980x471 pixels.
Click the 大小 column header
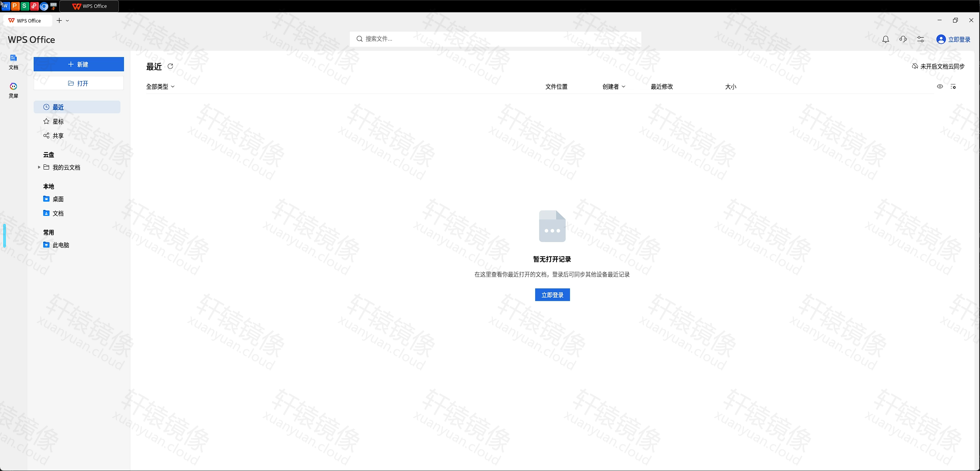pos(730,86)
